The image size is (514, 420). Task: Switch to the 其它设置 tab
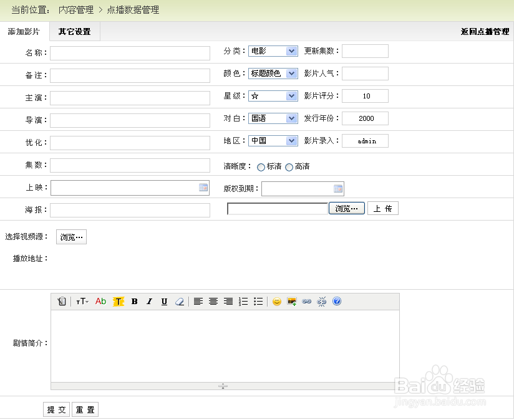point(74,31)
